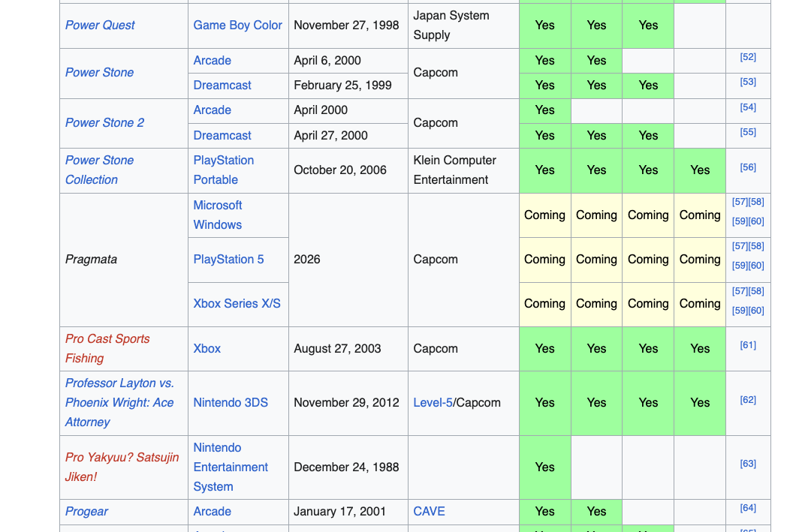Click the date April 2000 in Arcade row
Screen dimensions: 793x532
coord(321,110)
